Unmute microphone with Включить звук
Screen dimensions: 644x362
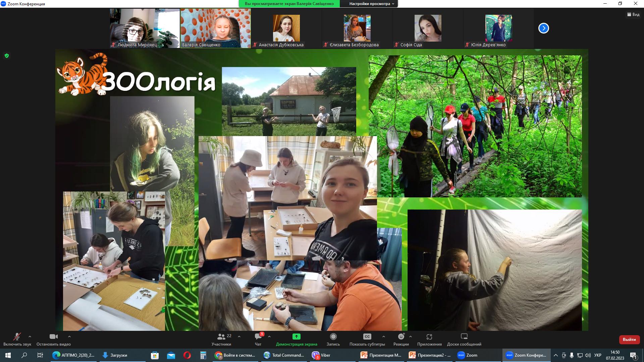(x=17, y=337)
